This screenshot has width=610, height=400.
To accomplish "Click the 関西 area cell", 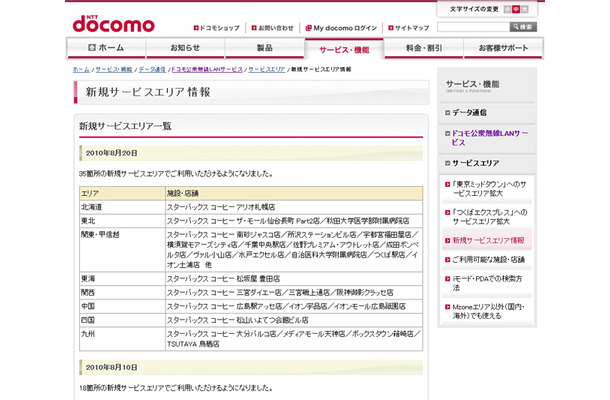I will pyautogui.click(x=123, y=292).
